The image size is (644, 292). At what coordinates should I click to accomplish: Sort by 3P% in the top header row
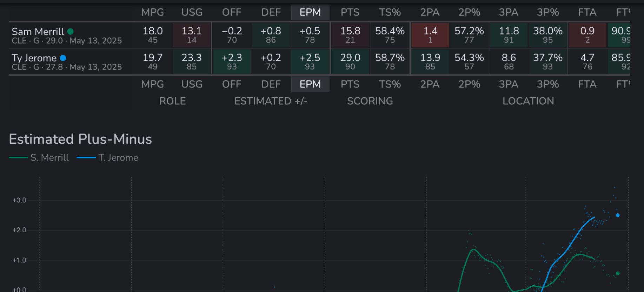548,13
